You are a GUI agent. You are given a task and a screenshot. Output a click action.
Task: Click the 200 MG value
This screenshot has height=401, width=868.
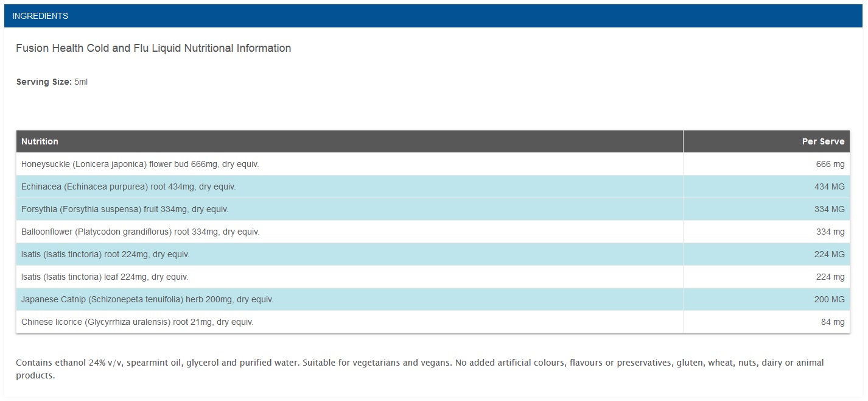pos(830,299)
